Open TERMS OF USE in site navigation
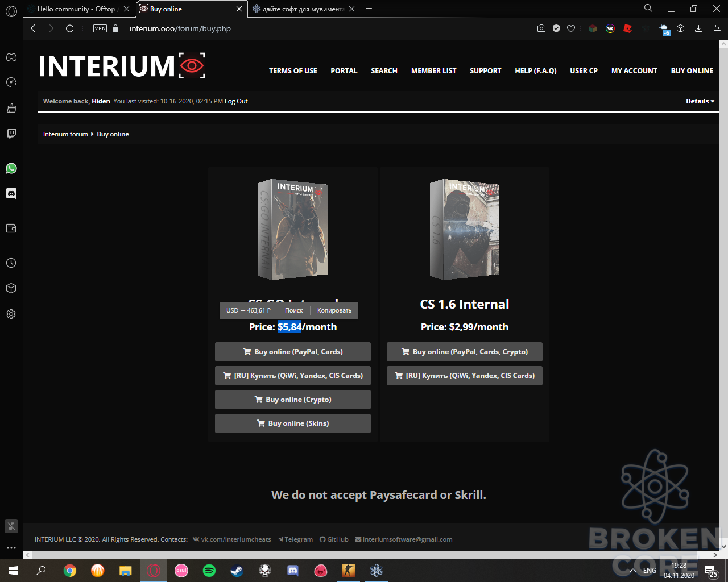Screen dimensions: 728x582 (293, 71)
